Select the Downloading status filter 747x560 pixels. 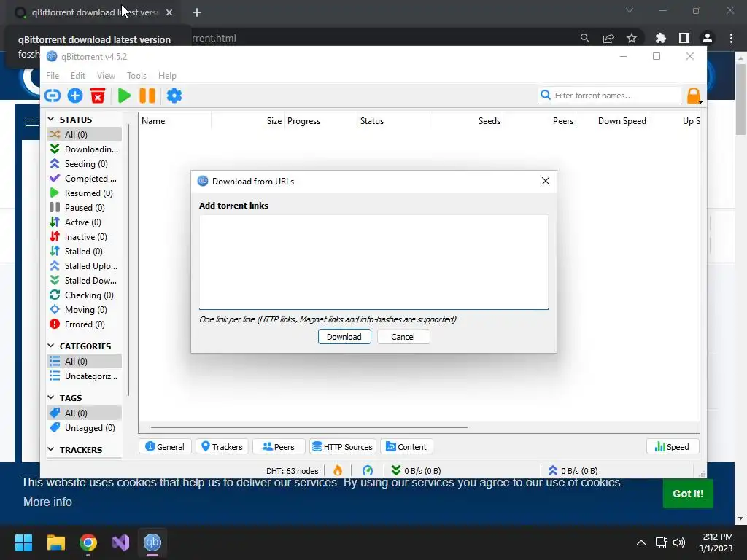coord(85,149)
